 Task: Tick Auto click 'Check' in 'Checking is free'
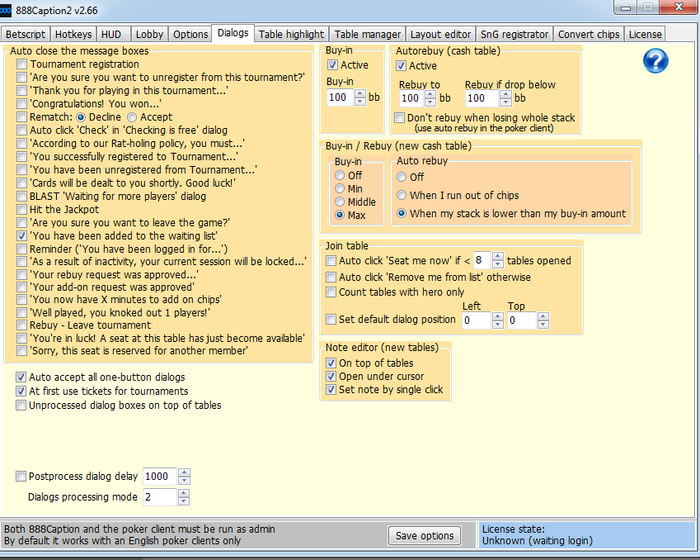[x=21, y=130]
